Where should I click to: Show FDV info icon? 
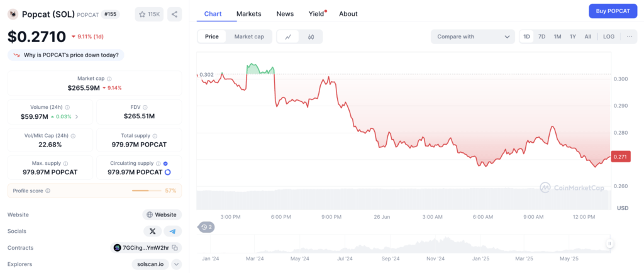(145, 107)
